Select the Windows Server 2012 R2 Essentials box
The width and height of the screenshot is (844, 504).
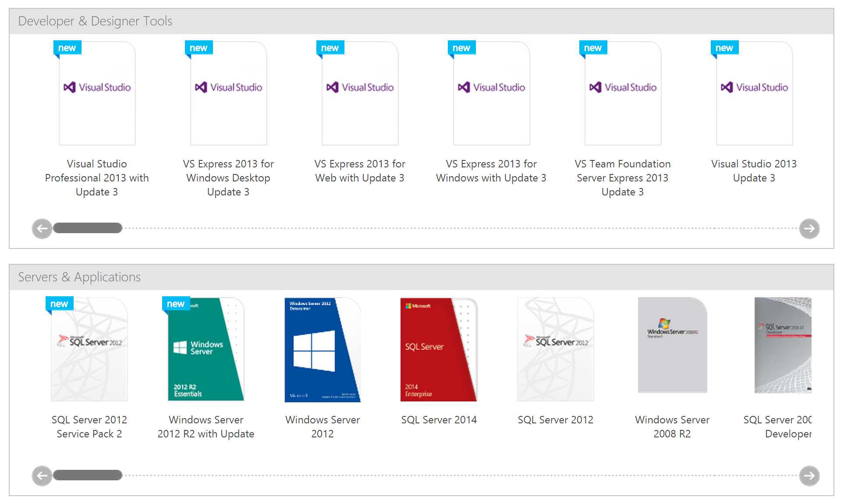[x=206, y=349]
